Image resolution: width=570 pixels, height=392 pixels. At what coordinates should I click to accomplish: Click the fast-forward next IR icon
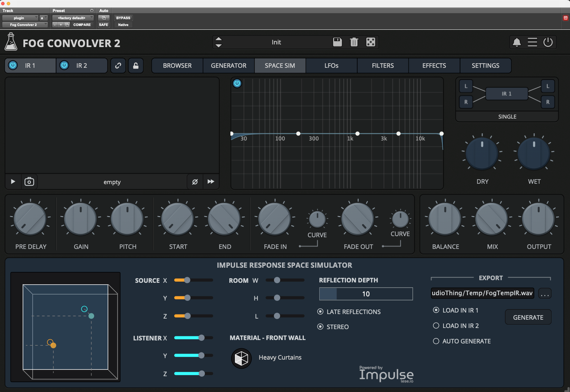pos(211,182)
